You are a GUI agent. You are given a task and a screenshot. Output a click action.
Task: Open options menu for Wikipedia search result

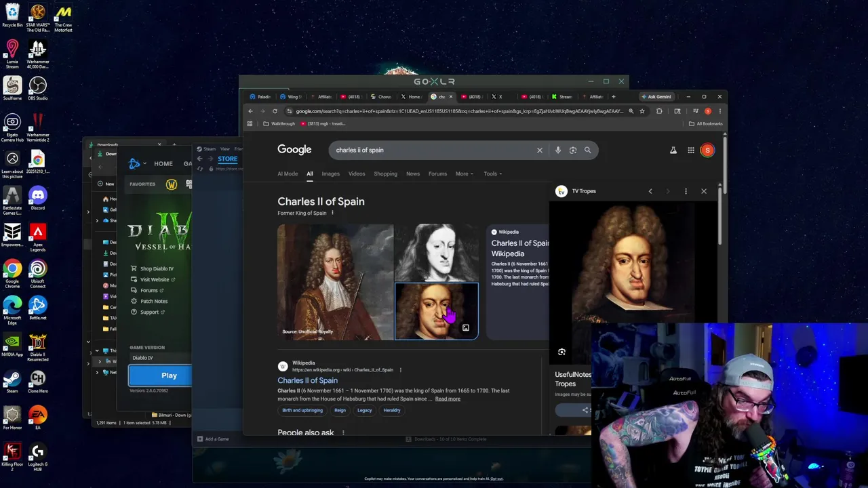click(x=400, y=370)
